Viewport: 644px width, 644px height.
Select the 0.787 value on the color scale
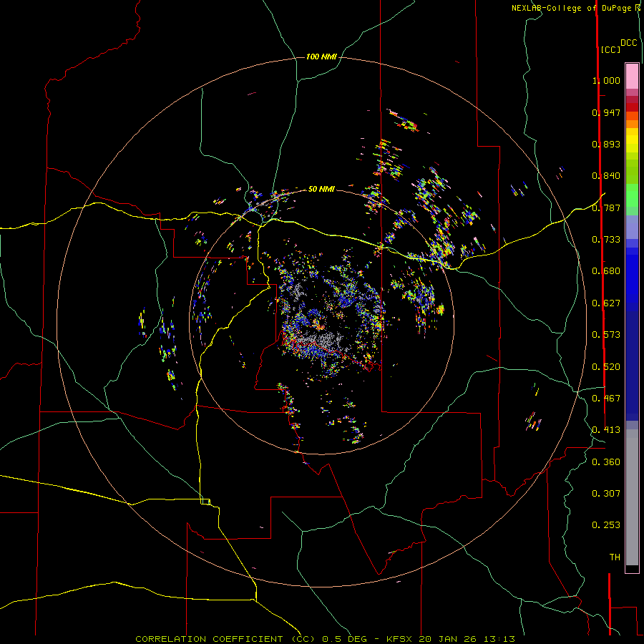[x=606, y=208]
